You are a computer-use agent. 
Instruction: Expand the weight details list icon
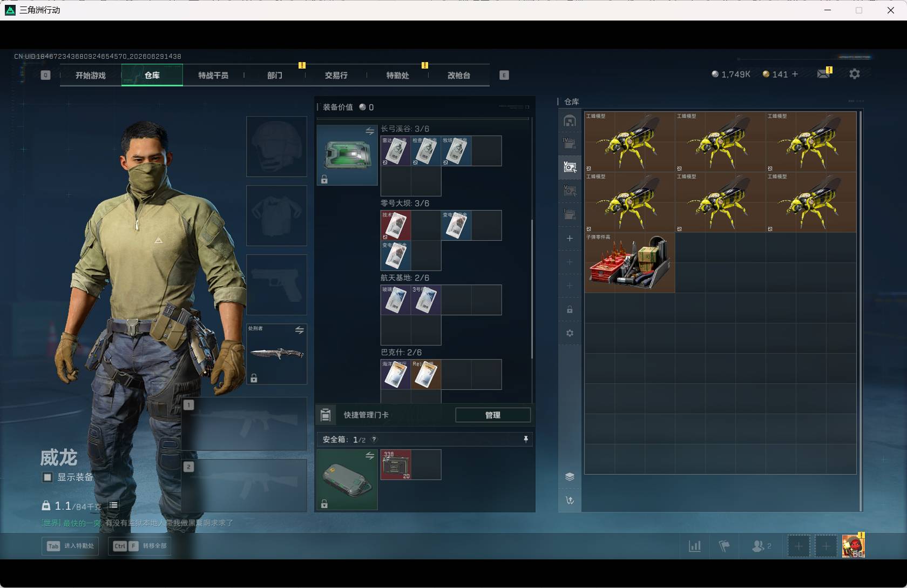coord(113,505)
